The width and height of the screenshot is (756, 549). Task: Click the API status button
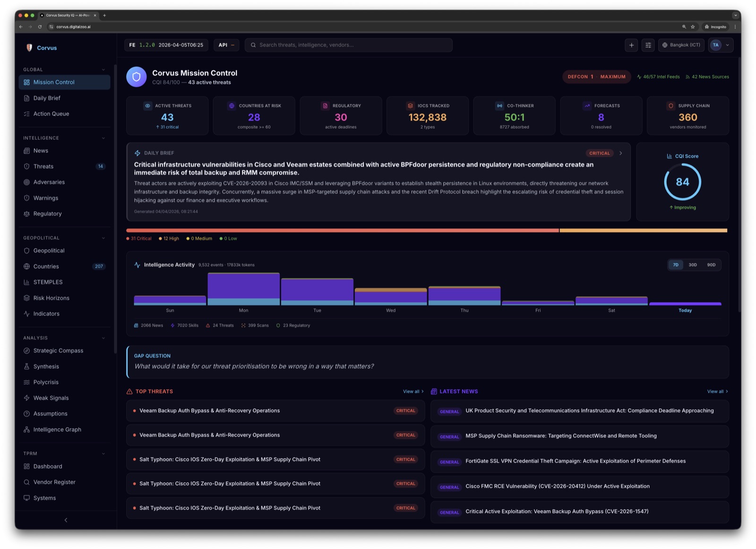pyautogui.click(x=226, y=45)
